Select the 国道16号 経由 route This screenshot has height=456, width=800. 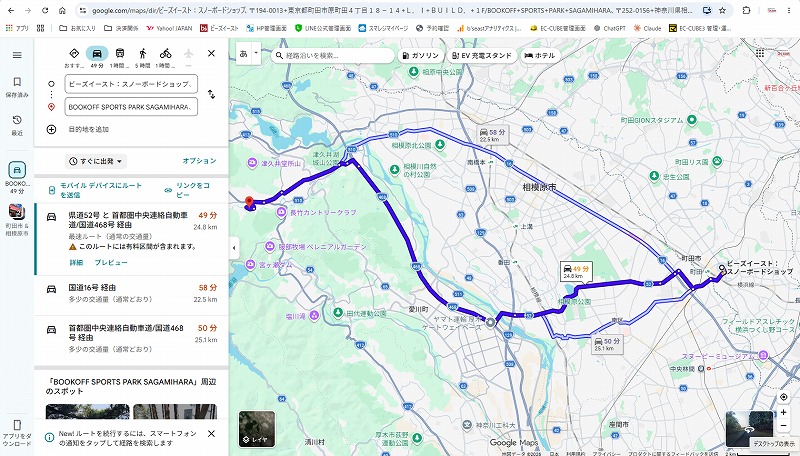tap(131, 295)
